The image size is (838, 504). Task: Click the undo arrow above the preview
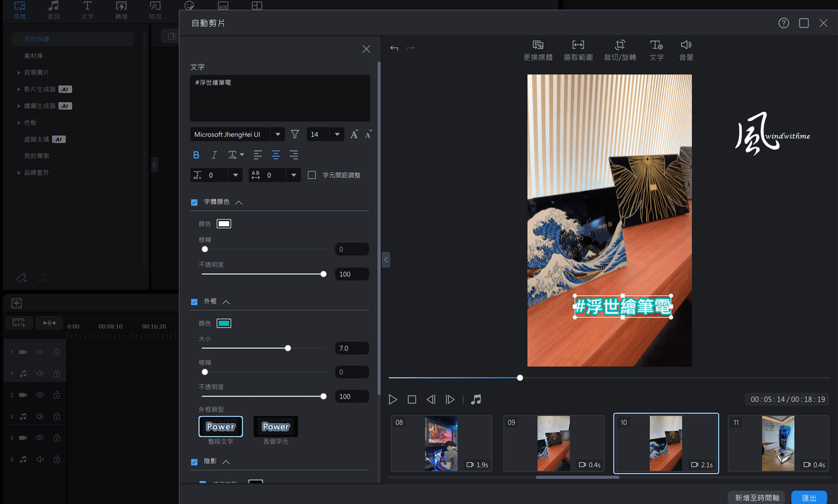pos(394,48)
